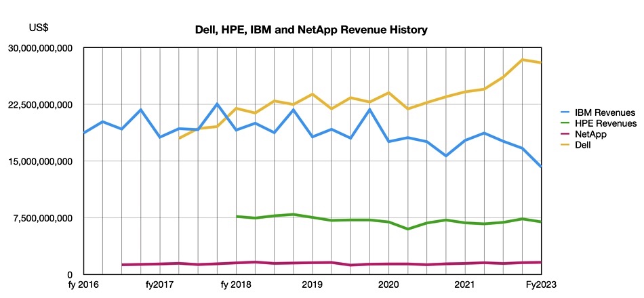Click the IBM line endpoint at Fy2023
The width and height of the screenshot is (644, 298).
(540, 167)
